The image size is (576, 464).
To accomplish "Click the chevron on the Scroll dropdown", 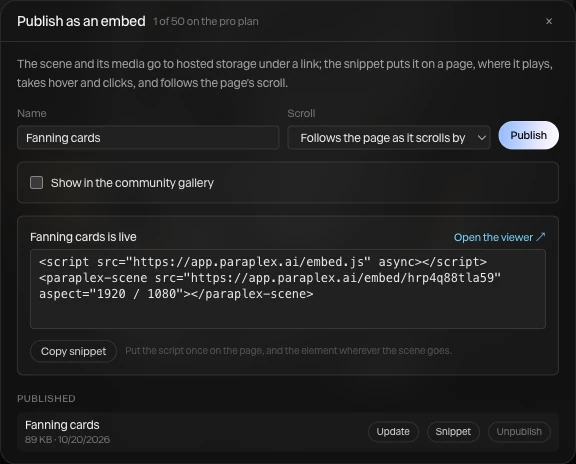I will pyautogui.click(x=482, y=138).
